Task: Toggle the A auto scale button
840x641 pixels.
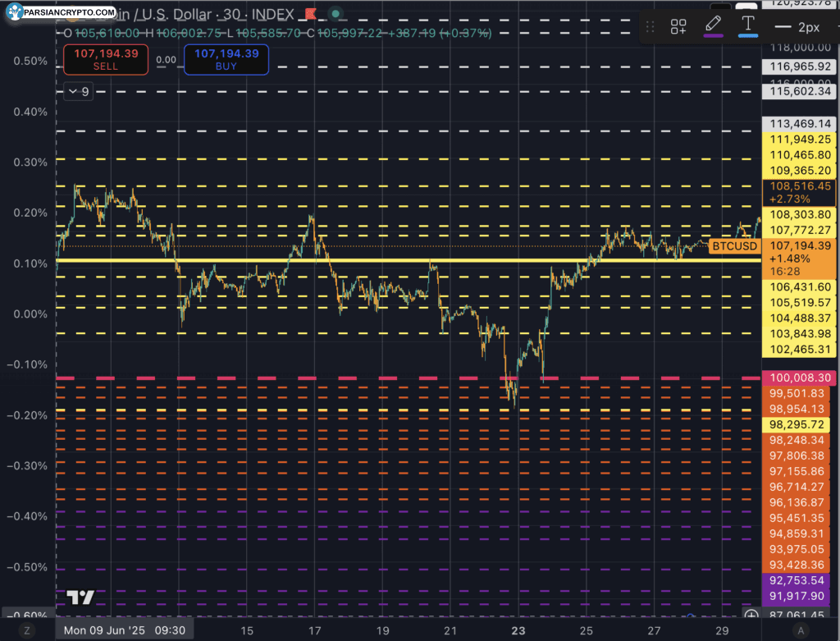Action: tap(801, 631)
